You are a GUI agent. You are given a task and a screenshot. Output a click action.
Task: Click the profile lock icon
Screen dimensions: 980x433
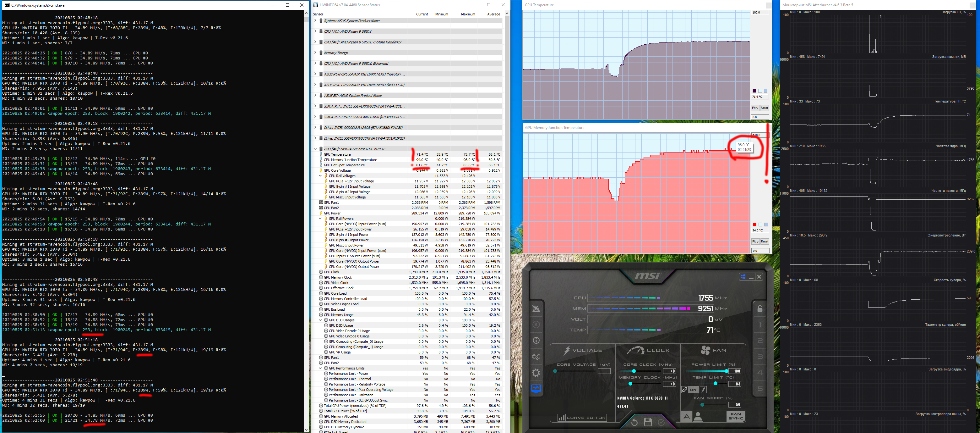(x=760, y=308)
